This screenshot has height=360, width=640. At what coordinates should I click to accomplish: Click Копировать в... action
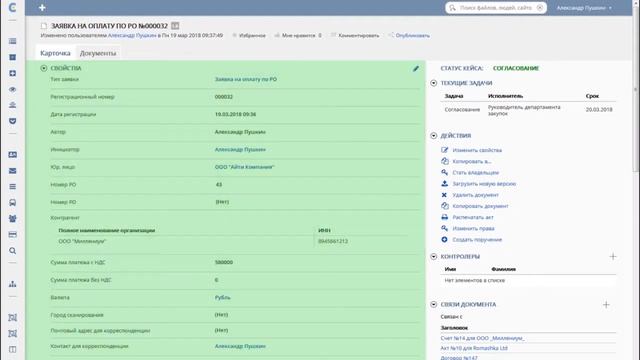tap(471, 162)
